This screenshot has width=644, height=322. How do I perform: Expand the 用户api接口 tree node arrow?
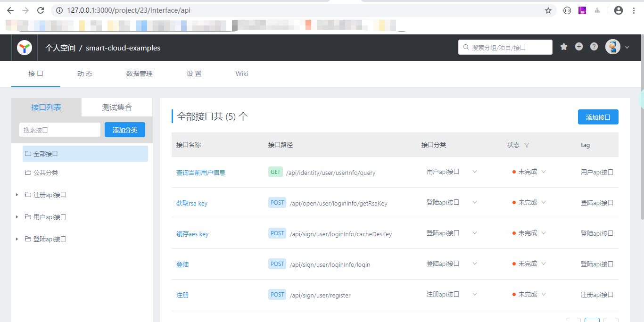pyautogui.click(x=17, y=217)
